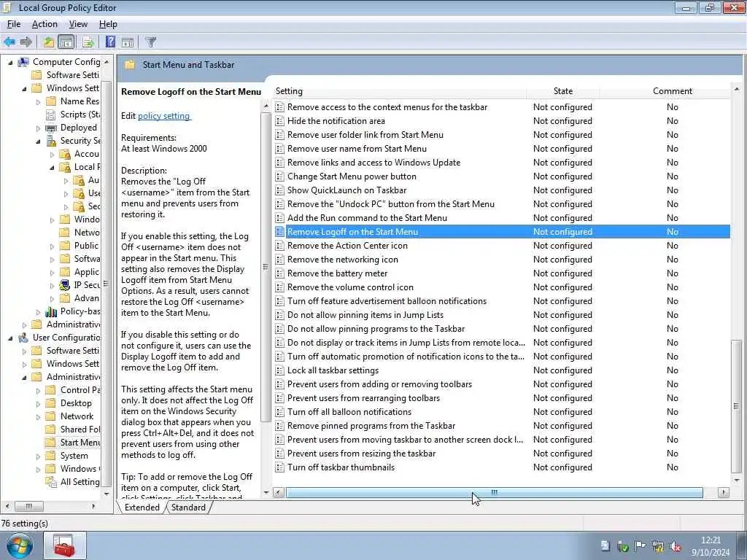Open the View menu

click(78, 24)
